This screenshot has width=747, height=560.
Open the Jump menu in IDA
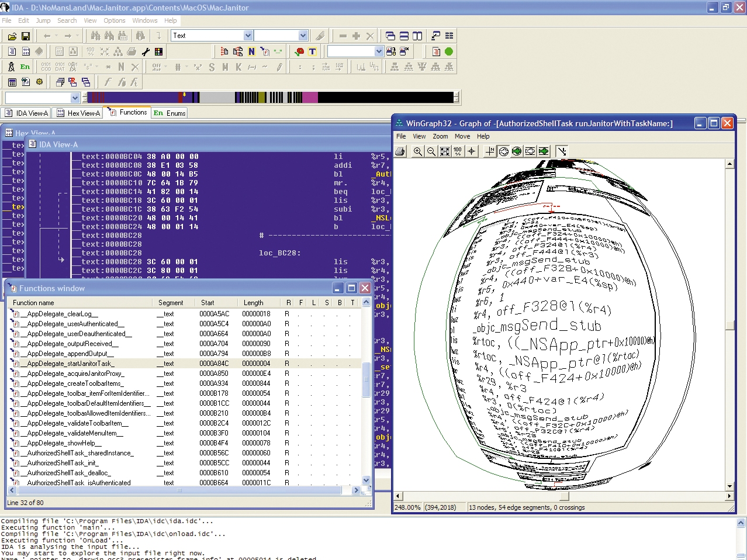(x=43, y=20)
